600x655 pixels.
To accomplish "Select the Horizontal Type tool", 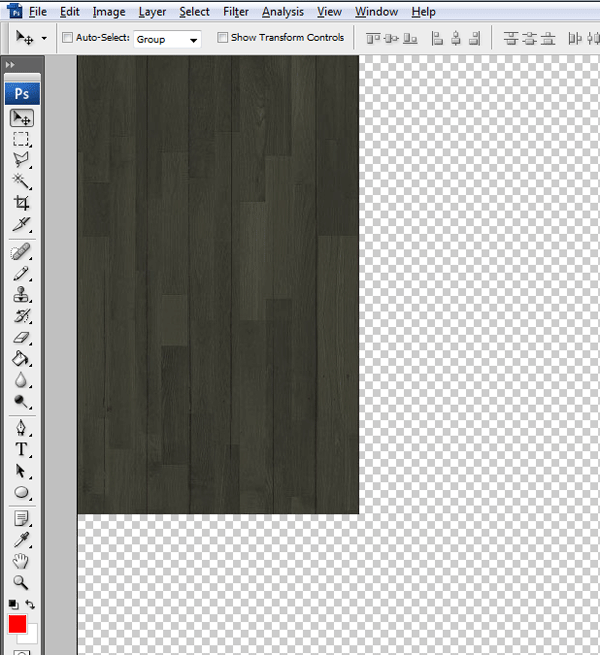I will click(x=21, y=449).
